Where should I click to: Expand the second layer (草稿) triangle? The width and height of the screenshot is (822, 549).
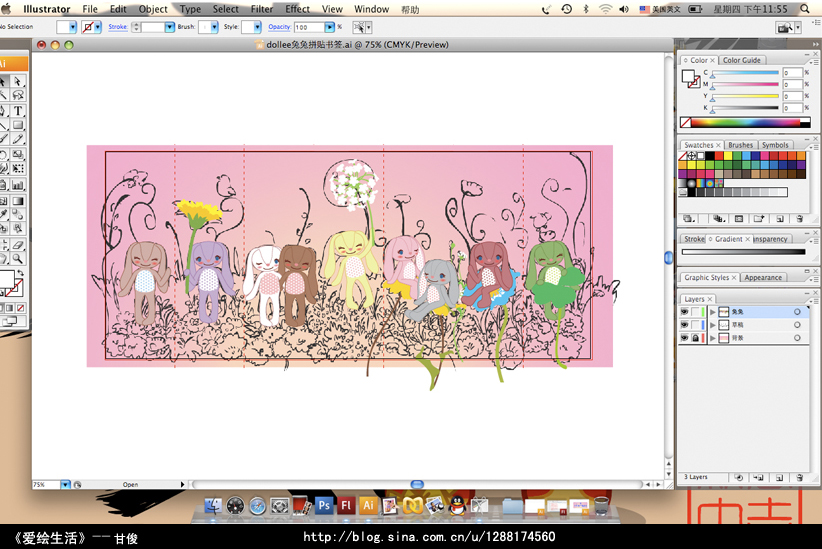pyautogui.click(x=712, y=325)
